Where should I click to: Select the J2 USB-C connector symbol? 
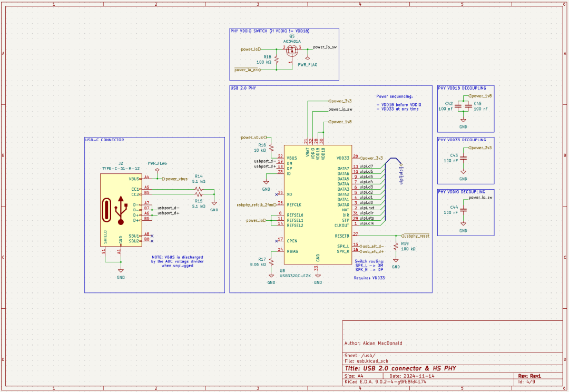coord(121,210)
